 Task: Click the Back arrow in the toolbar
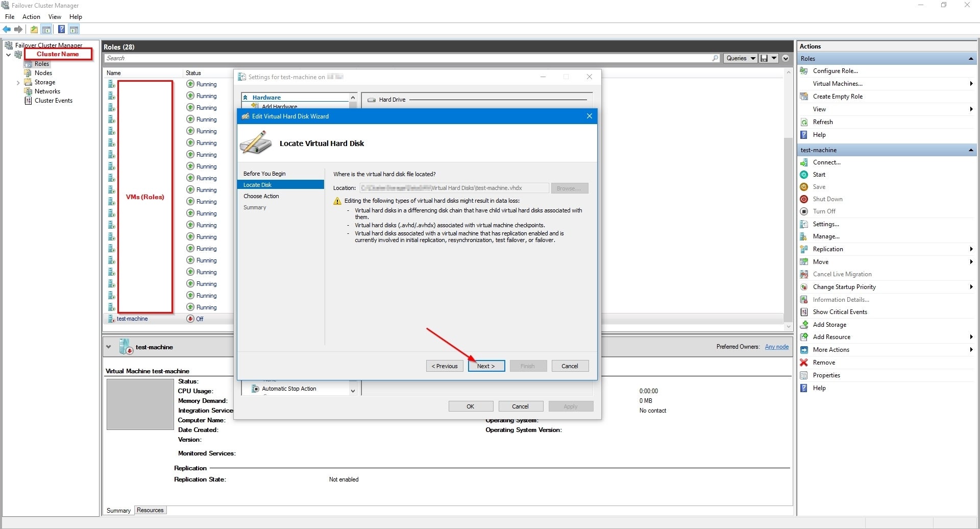tap(7, 30)
